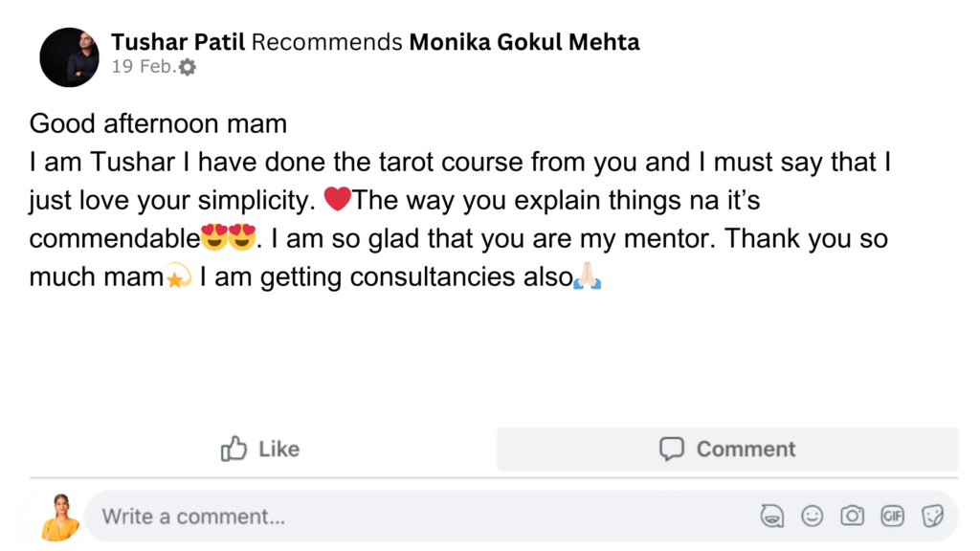Insert an emoji using the smiley icon

(812, 517)
